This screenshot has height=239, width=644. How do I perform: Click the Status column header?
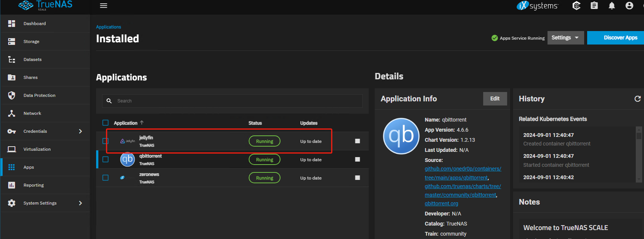pyautogui.click(x=255, y=123)
